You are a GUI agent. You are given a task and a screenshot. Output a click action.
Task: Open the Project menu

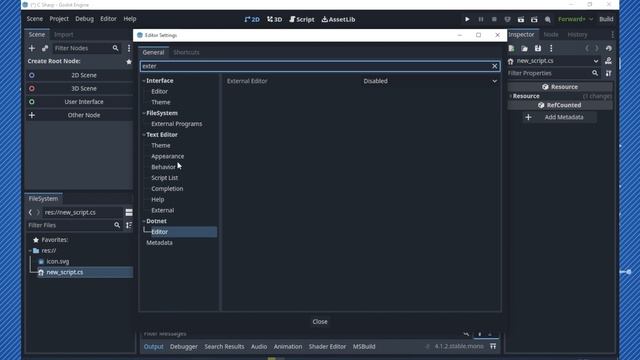click(x=59, y=19)
